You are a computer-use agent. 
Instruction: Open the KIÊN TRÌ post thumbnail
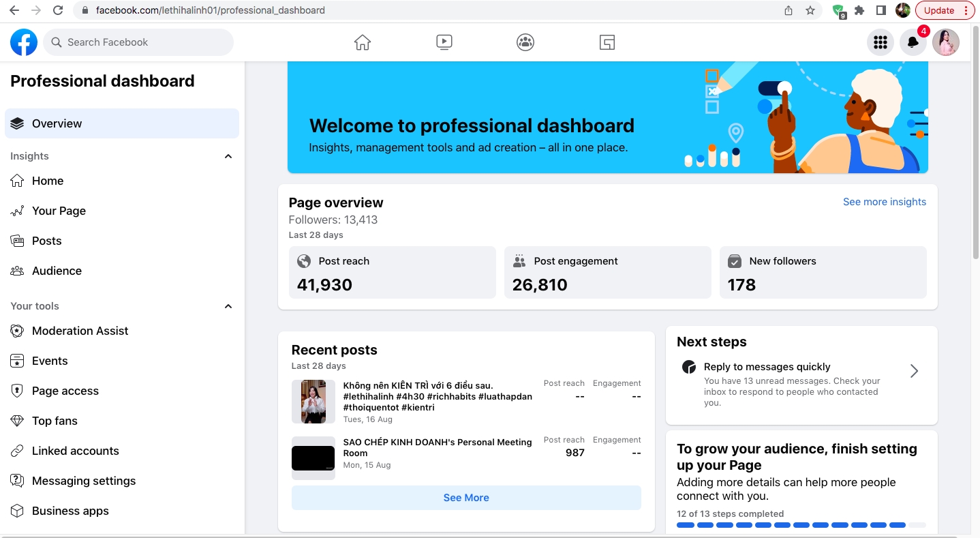313,402
